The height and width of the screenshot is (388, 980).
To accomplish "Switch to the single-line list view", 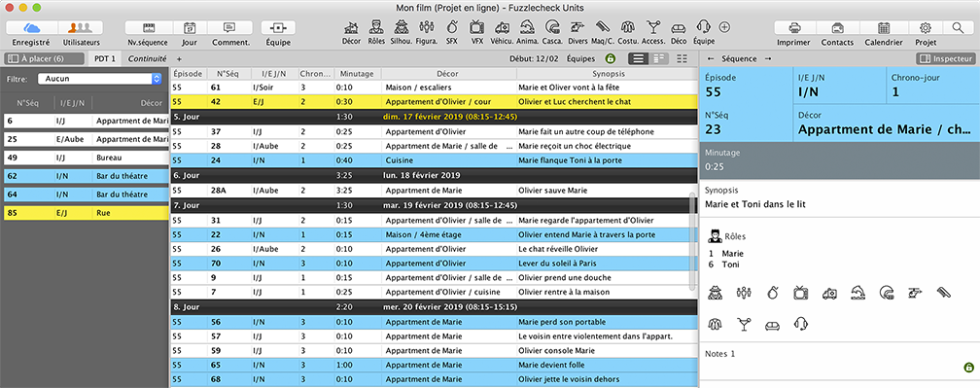I will (x=637, y=58).
